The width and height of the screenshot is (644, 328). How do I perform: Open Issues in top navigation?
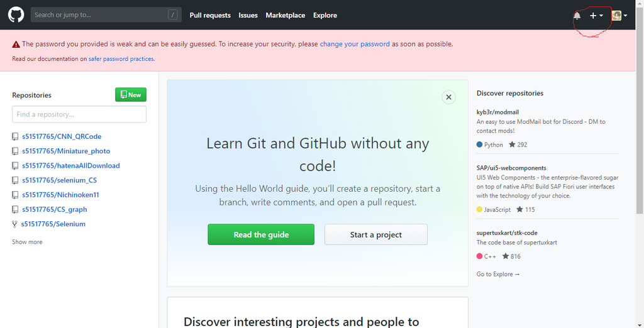[248, 15]
